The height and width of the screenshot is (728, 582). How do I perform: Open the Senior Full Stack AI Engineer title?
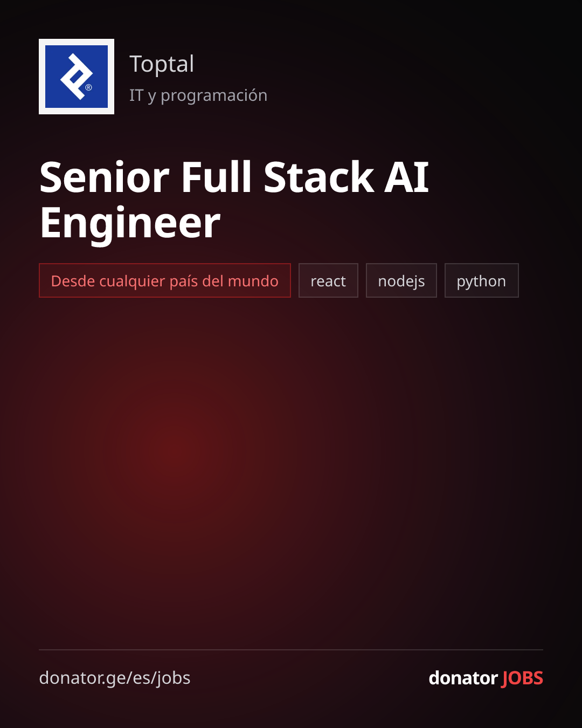click(x=234, y=200)
